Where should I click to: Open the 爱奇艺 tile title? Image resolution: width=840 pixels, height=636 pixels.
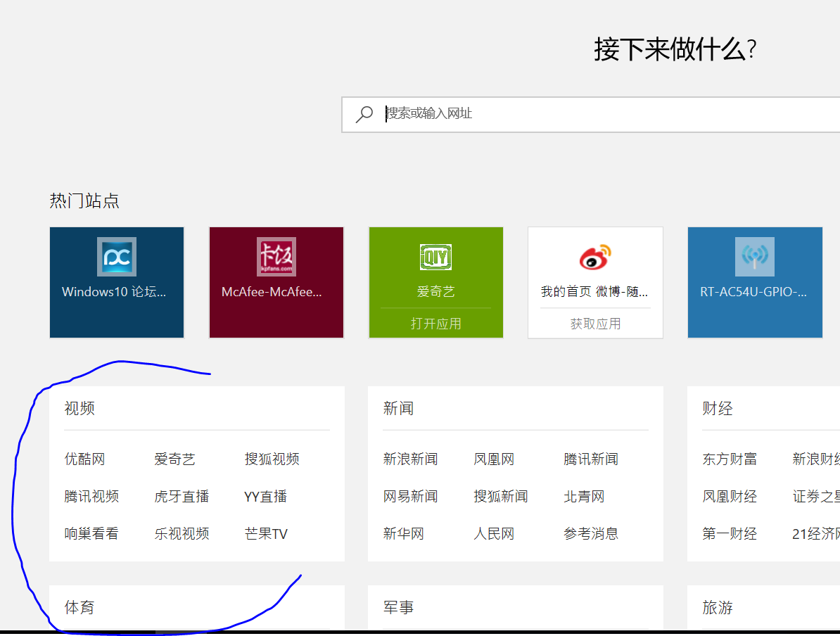(x=435, y=291)
